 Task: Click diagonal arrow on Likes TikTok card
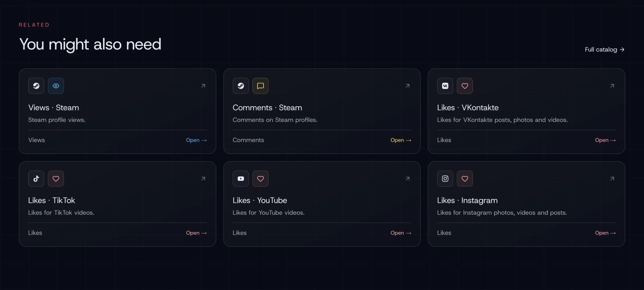(203, 179)
